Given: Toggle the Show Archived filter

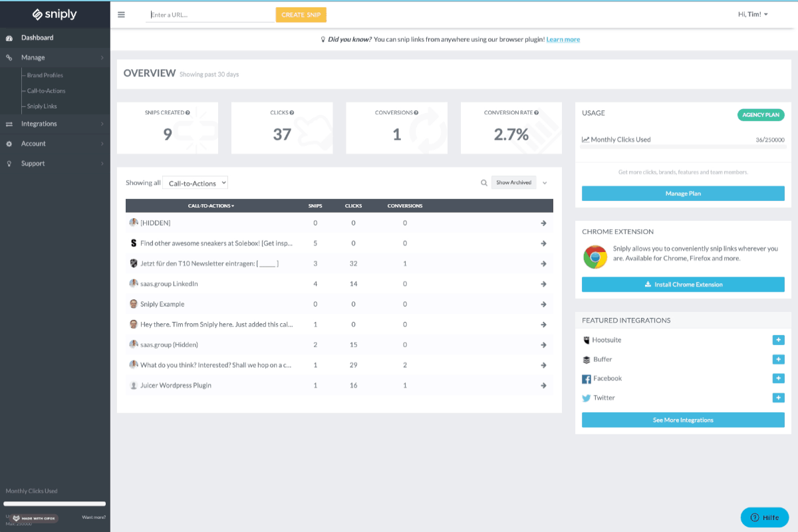Looking at the screenshot, I should coord(513,182).
